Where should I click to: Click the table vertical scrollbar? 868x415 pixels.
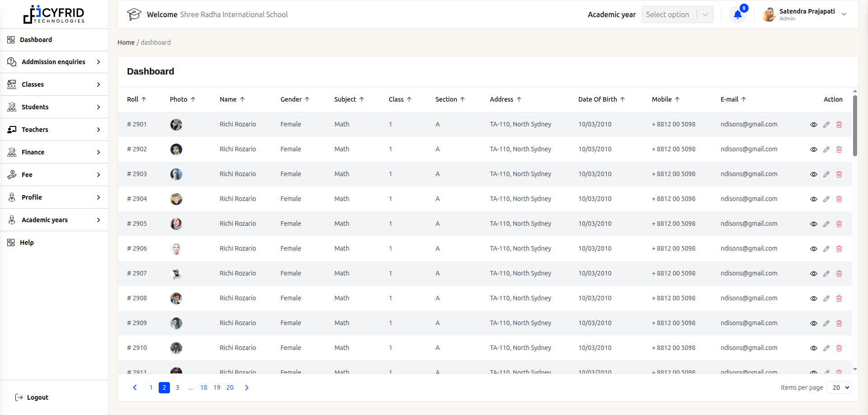click(855, 126)
